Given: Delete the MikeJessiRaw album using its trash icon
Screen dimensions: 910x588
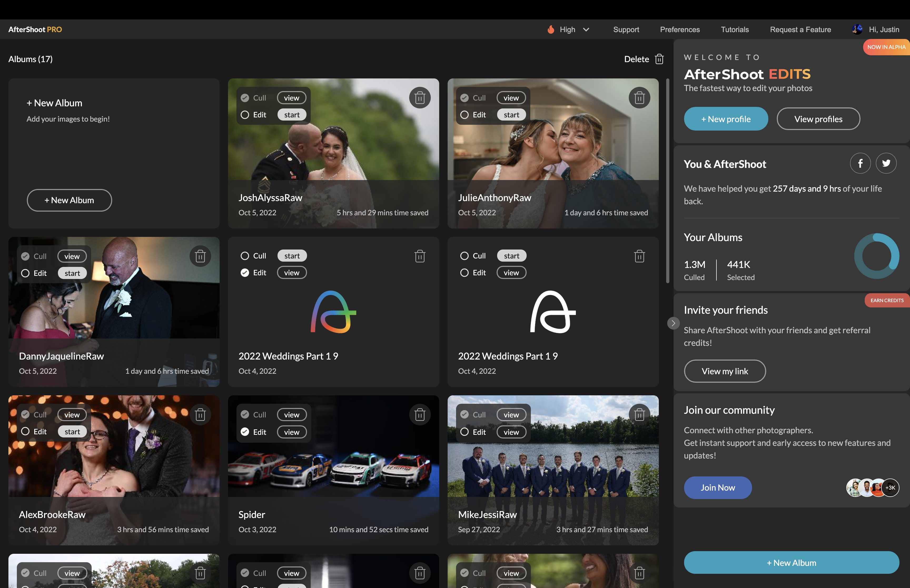Looking at the screenshot, I should [x=639, y=415].
